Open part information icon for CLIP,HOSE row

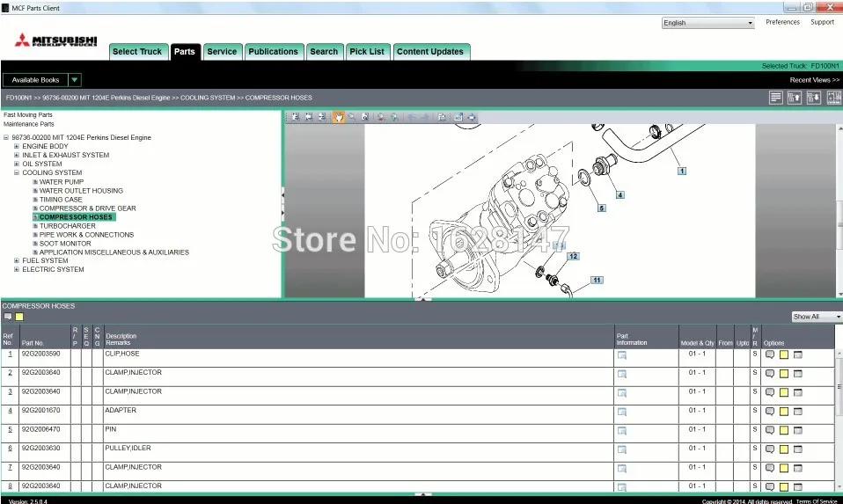621,355
